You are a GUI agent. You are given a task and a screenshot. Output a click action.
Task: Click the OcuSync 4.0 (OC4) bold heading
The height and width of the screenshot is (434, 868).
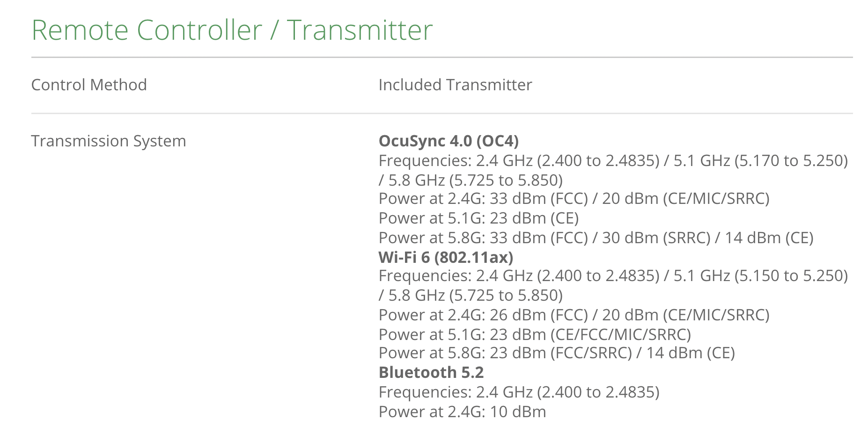(x=449, y=141)
